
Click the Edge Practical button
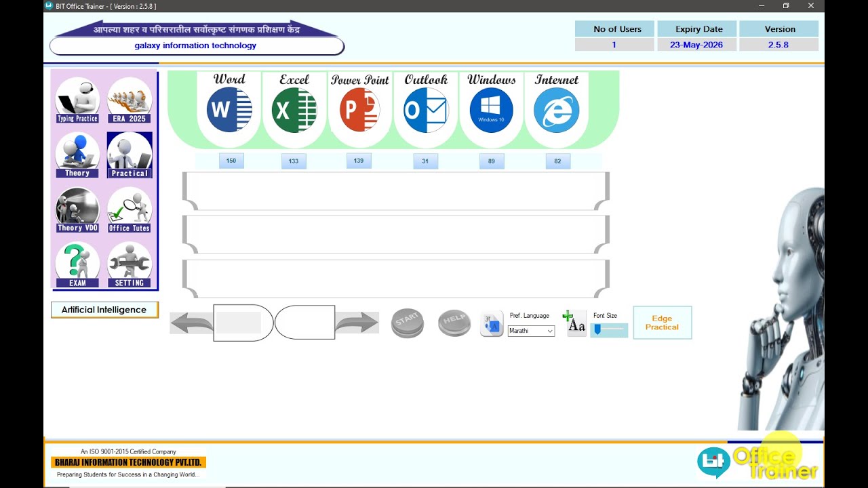pyautogui.click(x=663, y=323)
